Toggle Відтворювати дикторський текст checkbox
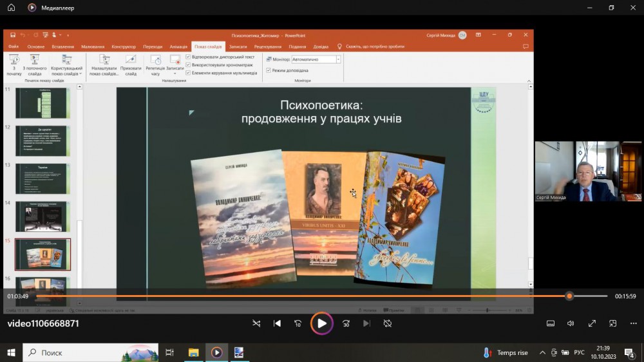This screenshot has width=644, height=362. pyautogui.click(x=188, y=57)
